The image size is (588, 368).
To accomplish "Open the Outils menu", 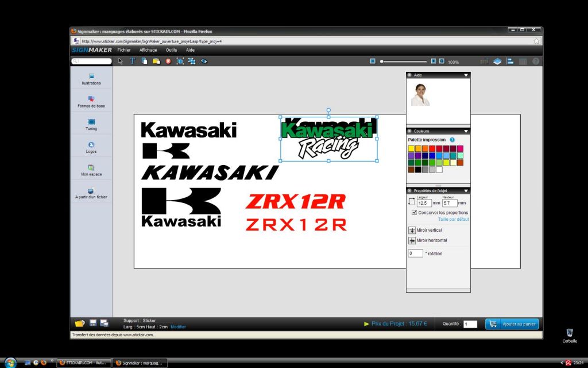I will pos(171,50).
